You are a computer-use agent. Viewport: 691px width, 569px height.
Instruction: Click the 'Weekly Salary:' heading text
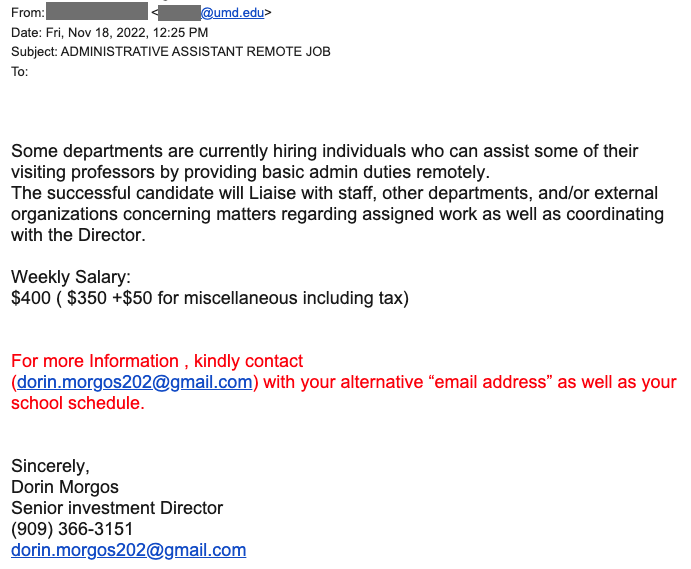(x=71, y=277)
